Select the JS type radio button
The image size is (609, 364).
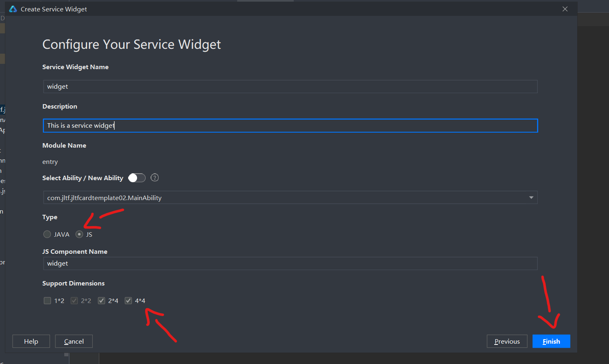click(79, 234)
